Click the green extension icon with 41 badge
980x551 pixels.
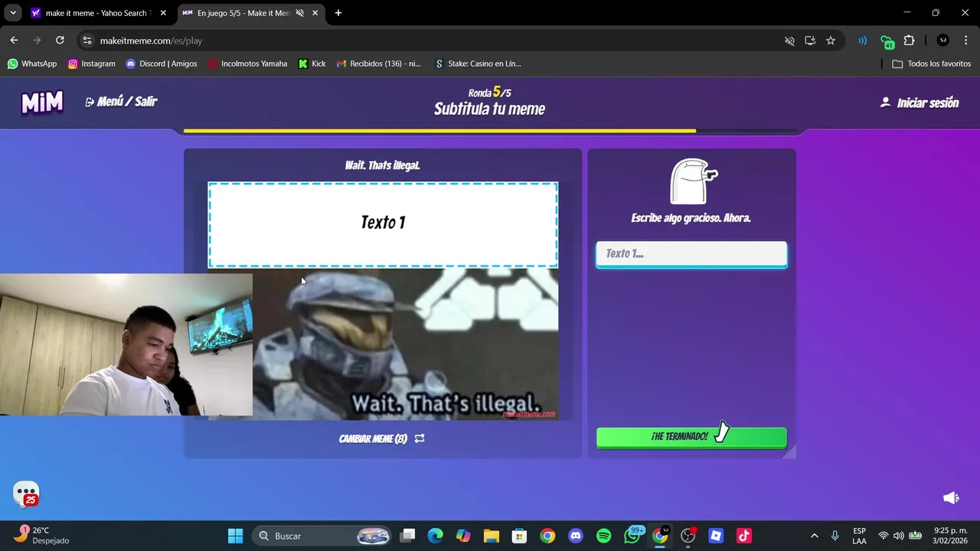pos(887,41)
